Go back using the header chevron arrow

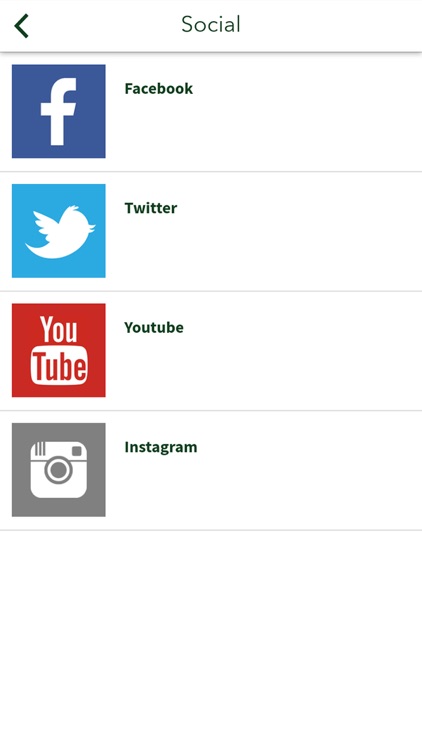click(x=22, y=26)
